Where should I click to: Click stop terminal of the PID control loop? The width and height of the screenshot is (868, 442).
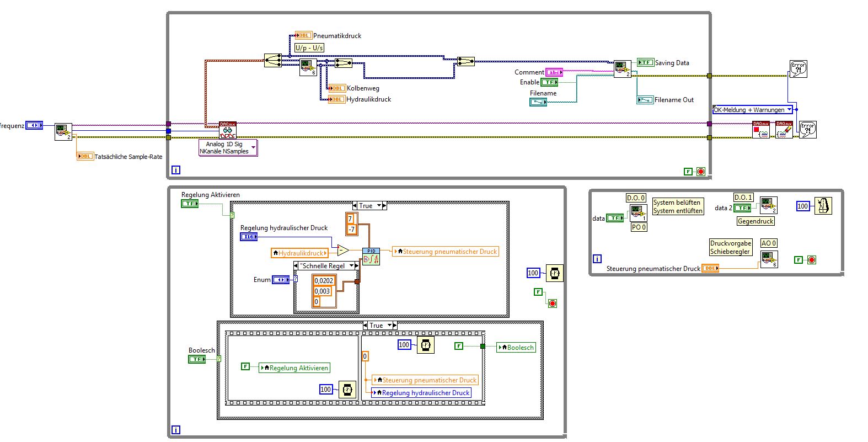coord(553,303)
